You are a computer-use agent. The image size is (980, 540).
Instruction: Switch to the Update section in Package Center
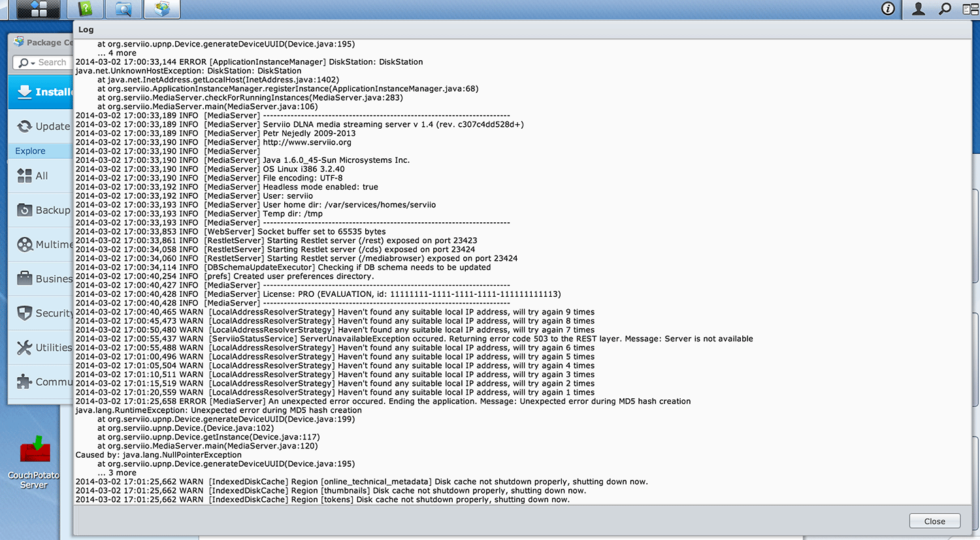tap(41, 126)
